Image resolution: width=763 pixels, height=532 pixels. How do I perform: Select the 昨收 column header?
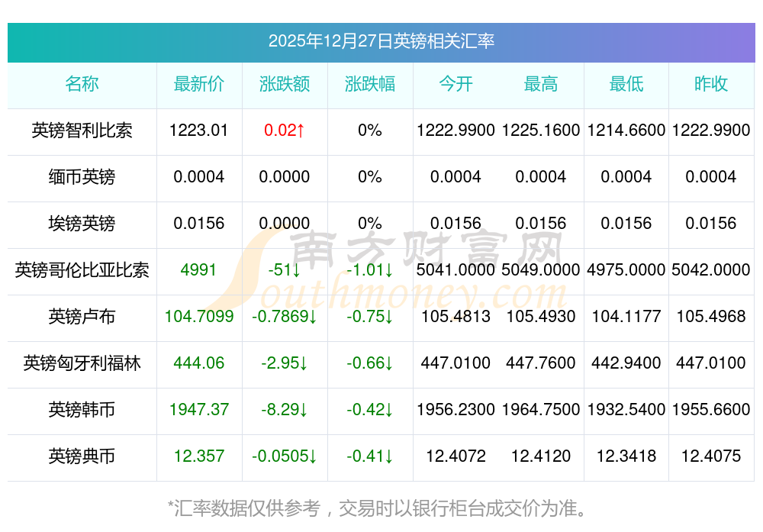[x=711, y=84]
